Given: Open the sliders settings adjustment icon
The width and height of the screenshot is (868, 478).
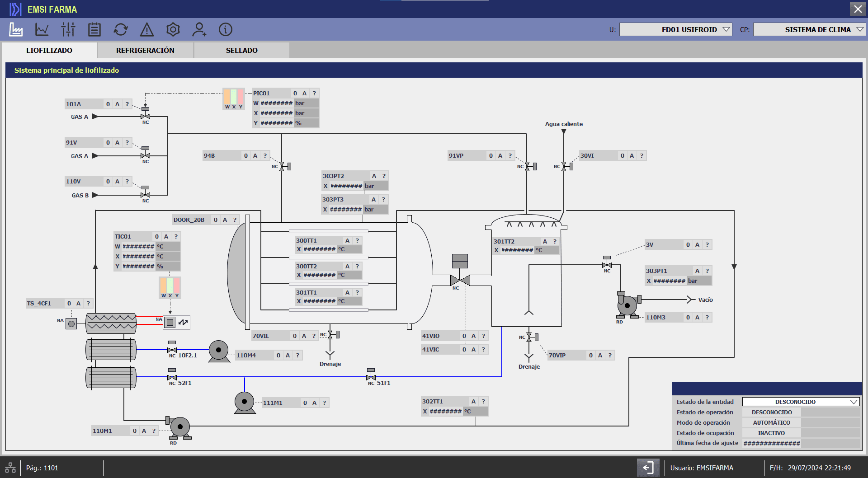Looking at the screenshot, I should 68,30.
